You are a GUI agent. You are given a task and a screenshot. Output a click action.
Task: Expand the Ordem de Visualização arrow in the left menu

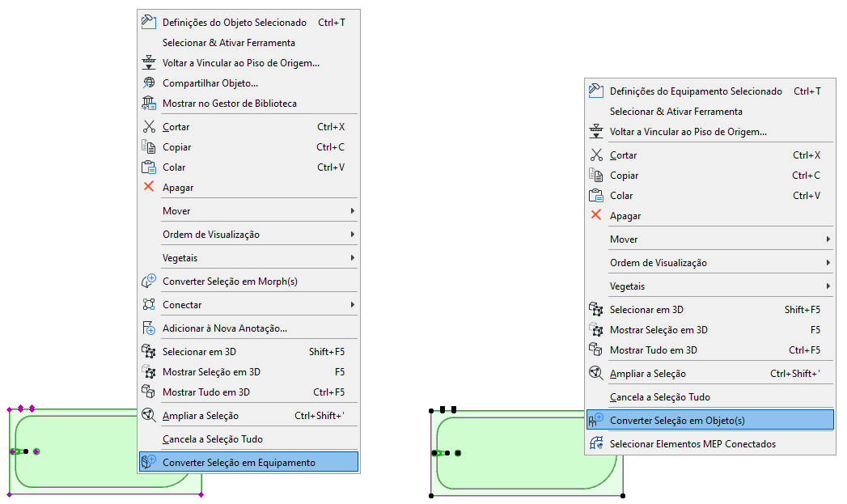pyautogui.click(x=352, y=234)
